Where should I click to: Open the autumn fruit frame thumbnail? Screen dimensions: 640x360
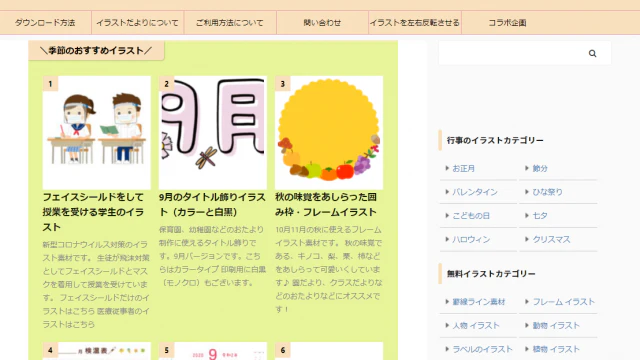329,133
